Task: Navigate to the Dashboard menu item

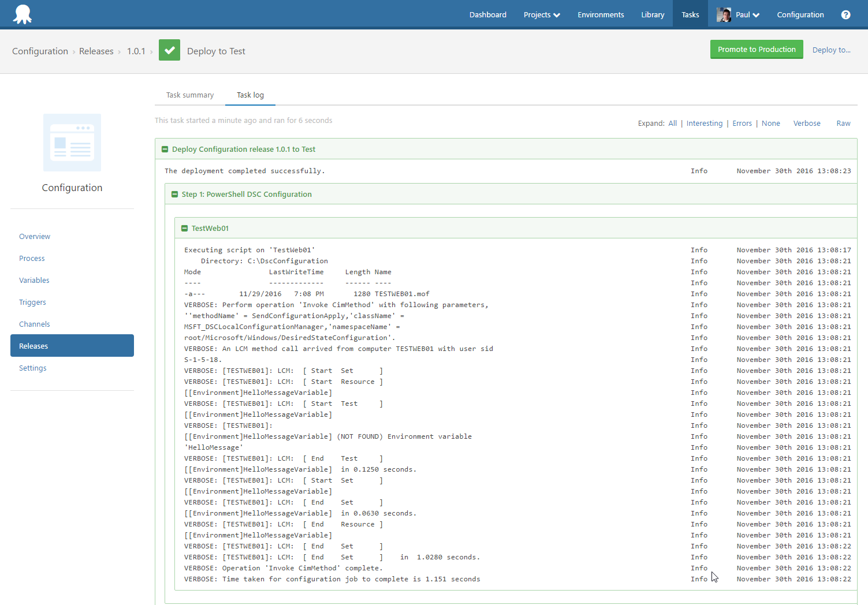Action: click(487, 14)
